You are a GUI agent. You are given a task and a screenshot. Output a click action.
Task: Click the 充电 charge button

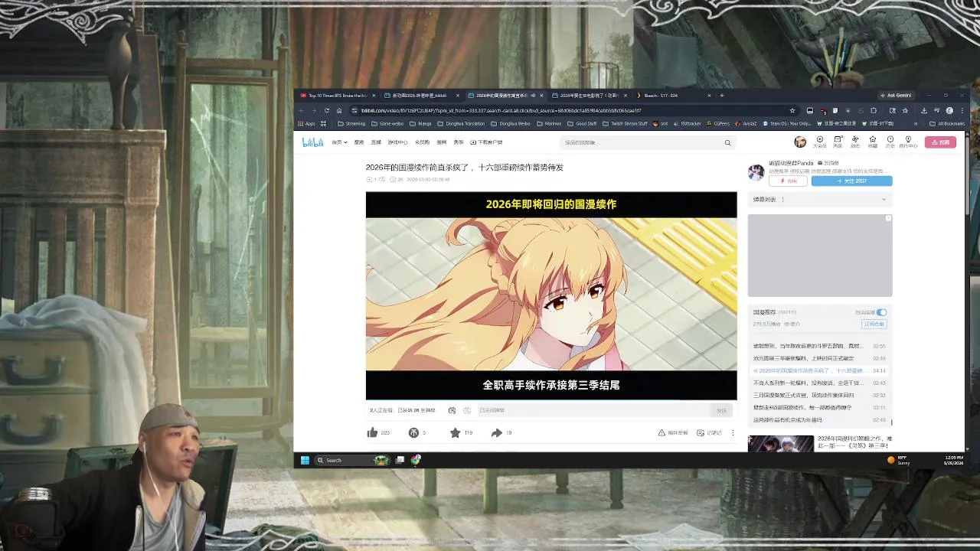(x=789, y=181)
